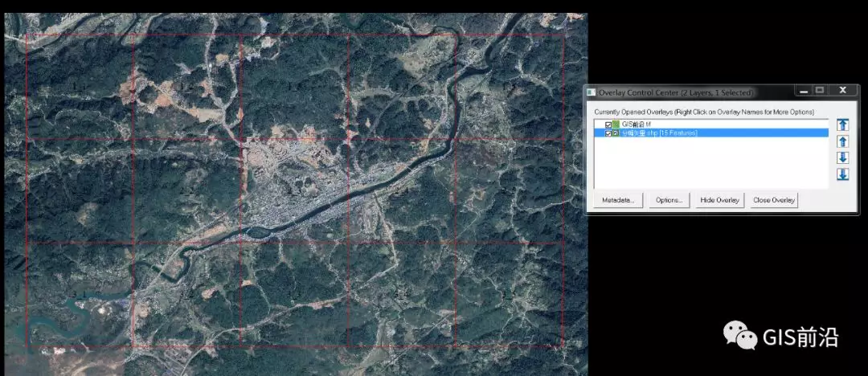This screenshot has height=376, width=868.
Task: Open the Options dialog for overlay
Action: (669, 200)
